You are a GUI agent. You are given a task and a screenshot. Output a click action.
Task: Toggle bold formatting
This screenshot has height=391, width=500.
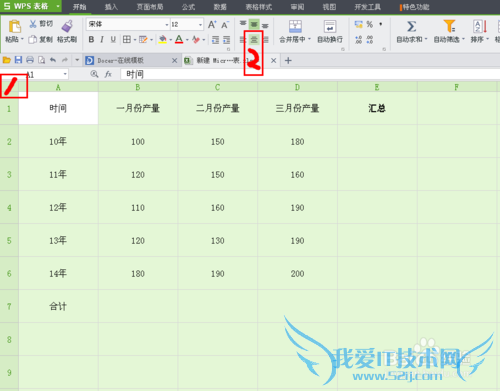(x=91, y=40)
